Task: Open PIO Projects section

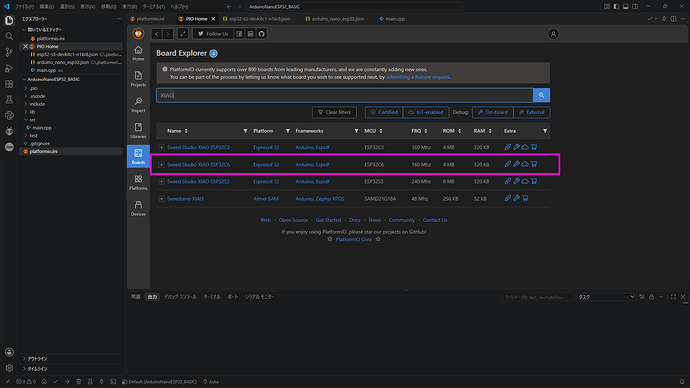Action: 138,79
